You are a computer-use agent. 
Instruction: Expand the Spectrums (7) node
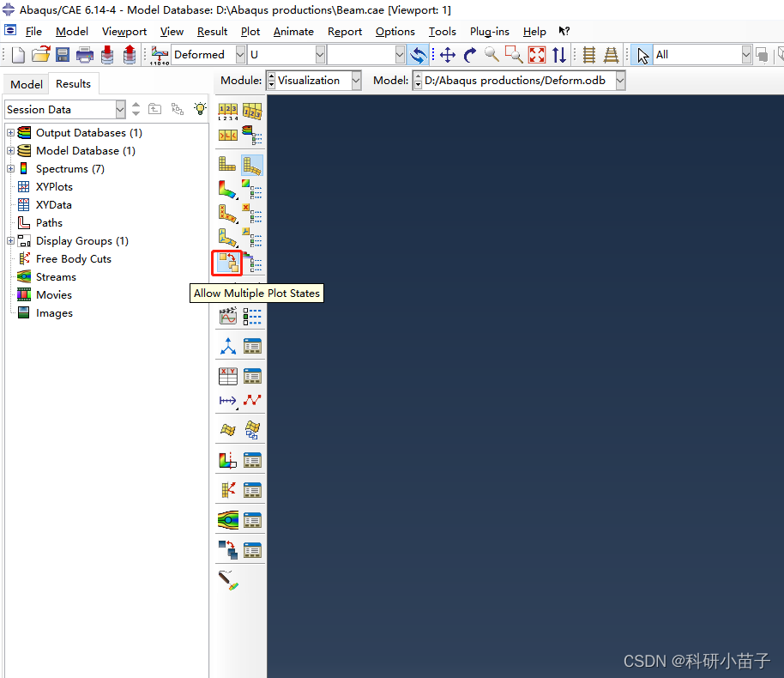(x=10, y=168)
